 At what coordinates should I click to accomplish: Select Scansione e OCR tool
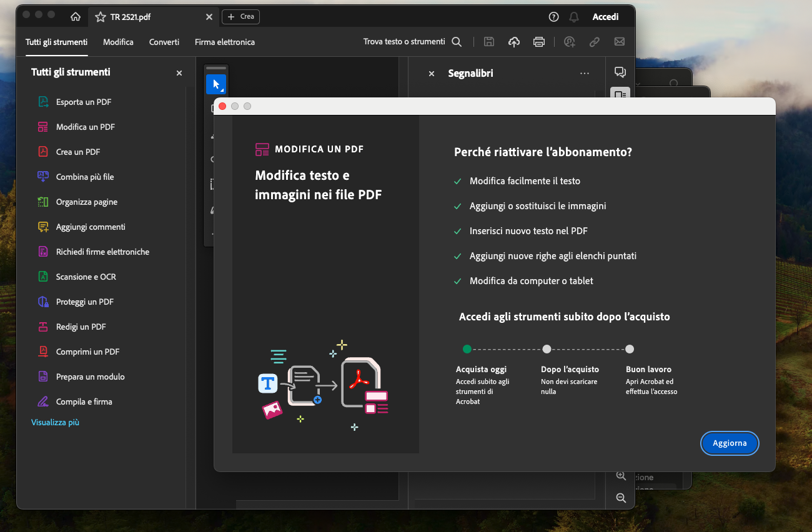tap(86, 277)
